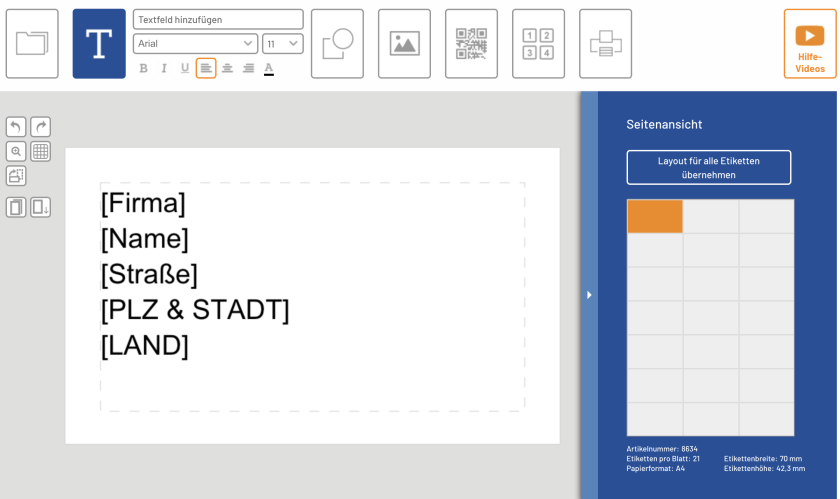
Task: Add a QR code via barcode icon
Action: pos(471,43)
